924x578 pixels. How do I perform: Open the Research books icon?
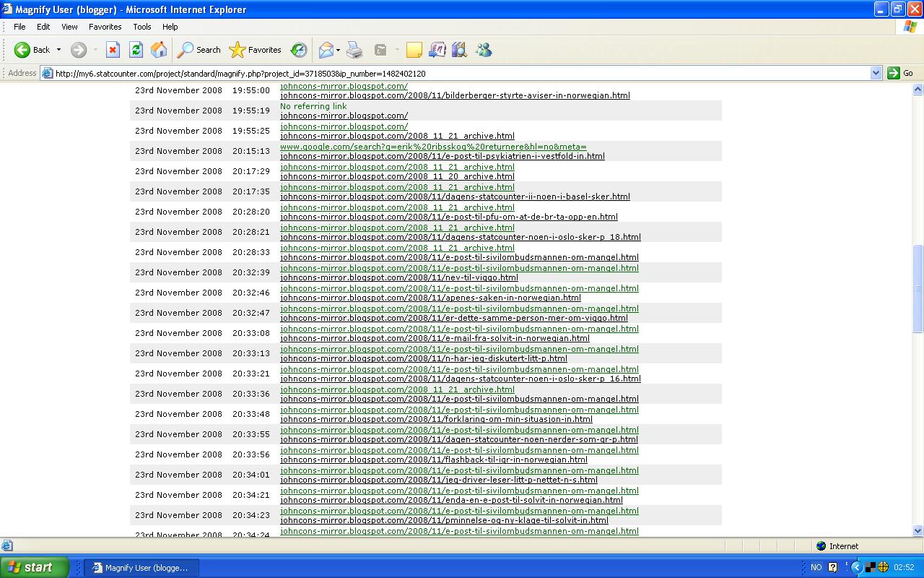460,50
